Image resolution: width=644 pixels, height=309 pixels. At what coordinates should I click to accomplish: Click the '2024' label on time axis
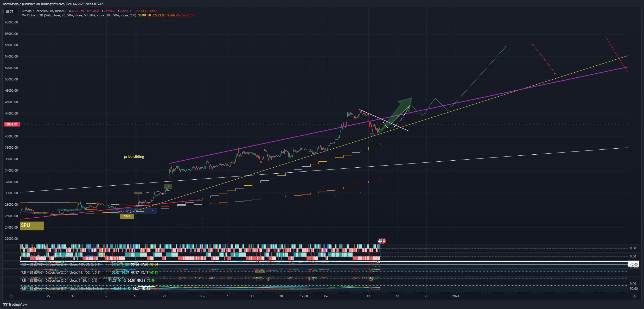(456, 296)
